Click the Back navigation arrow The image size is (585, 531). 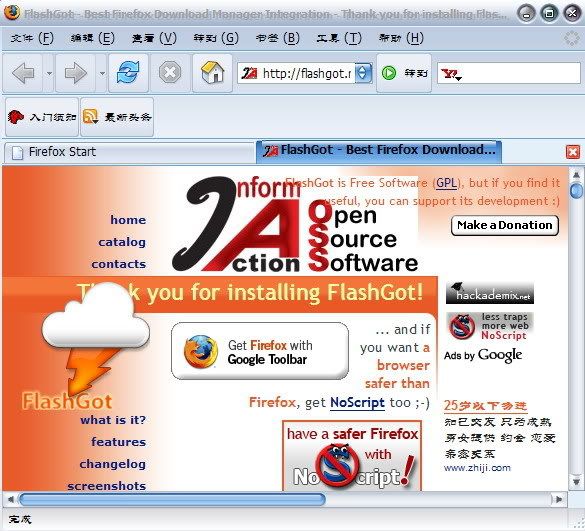click(x=23, y=73)
